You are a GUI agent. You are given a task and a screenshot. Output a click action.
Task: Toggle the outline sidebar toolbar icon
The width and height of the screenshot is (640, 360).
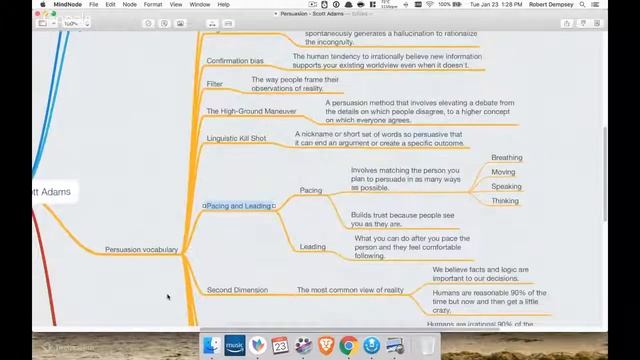coord(42,24)
